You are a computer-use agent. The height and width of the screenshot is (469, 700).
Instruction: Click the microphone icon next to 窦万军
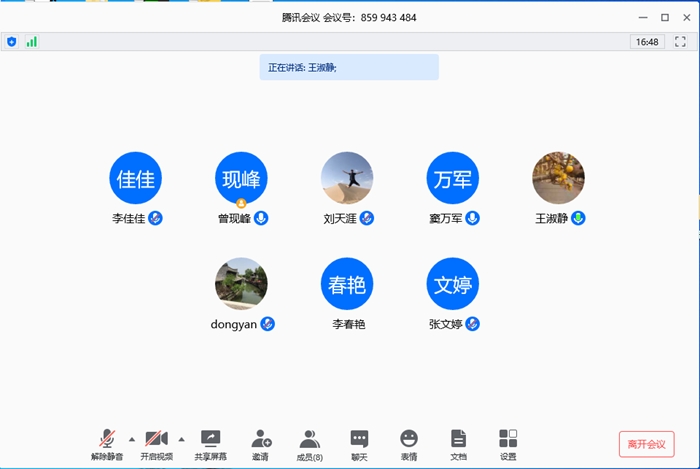click(x=472, y=218)
